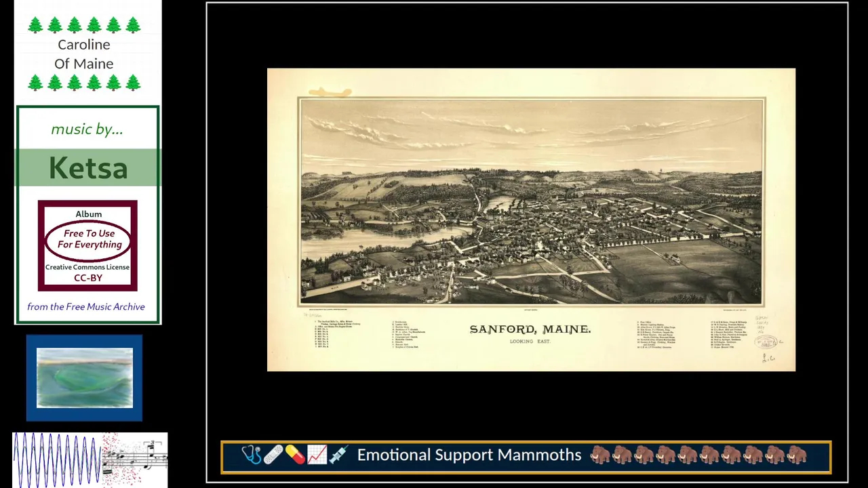Click the LOOKING EAST subtitle
This screenshot has width=868, height=488.
click(x=530, y=342)
